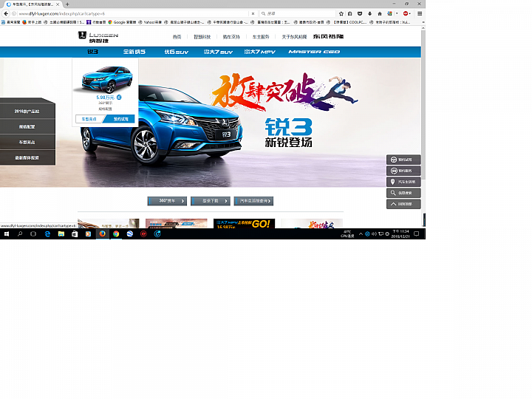Open the 车主服务 menu item

(x=261, y=37)
